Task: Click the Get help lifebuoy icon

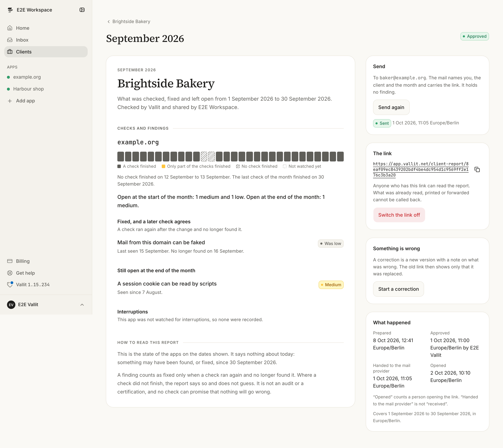Action: (10, 273)
